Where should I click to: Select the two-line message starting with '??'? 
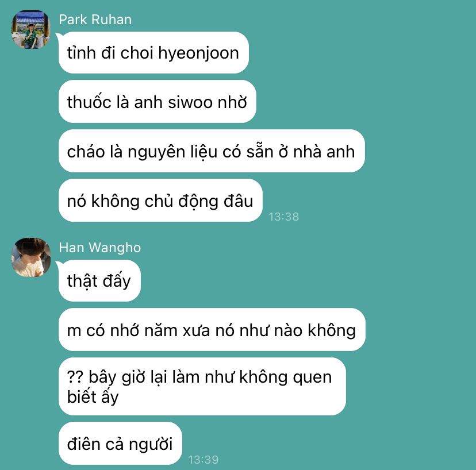pyautogui.click(x=202, y=386)
